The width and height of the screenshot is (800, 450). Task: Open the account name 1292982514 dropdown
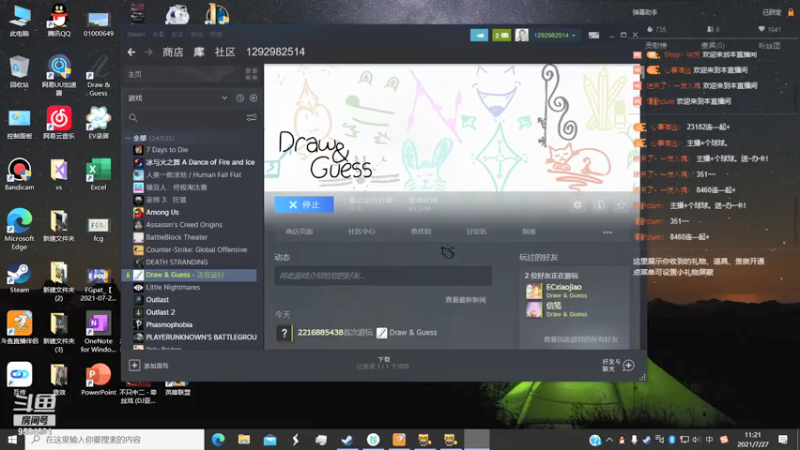555,35
